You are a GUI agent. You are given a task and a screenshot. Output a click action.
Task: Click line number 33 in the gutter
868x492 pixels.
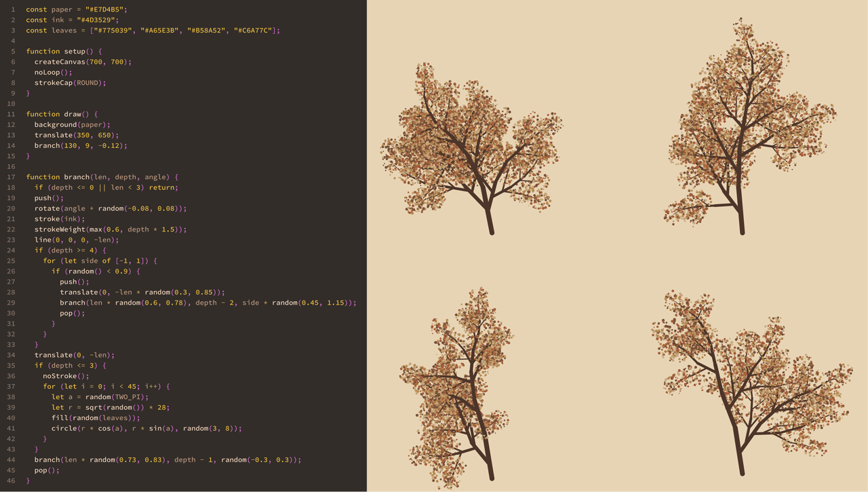coord(12,345)
